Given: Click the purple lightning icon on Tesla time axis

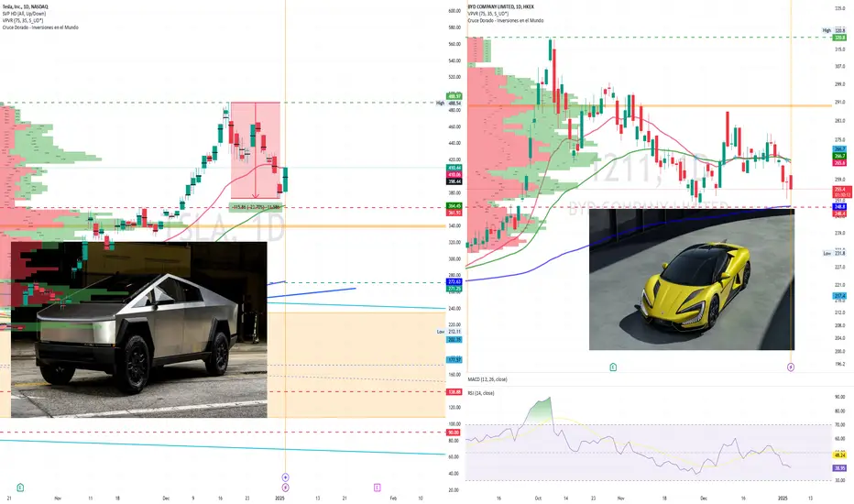Looking at the screenshot, I should (x=285, y=488).
